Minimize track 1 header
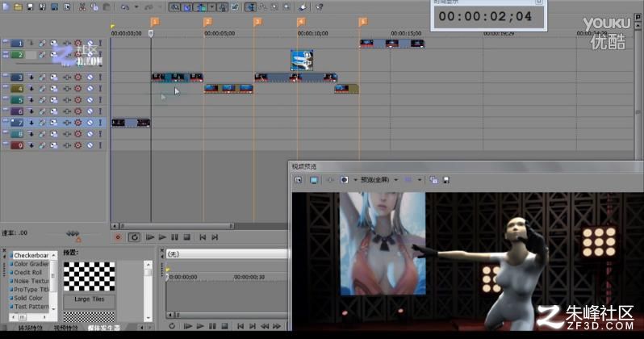 pyautogui.click(x=5, y=41)
